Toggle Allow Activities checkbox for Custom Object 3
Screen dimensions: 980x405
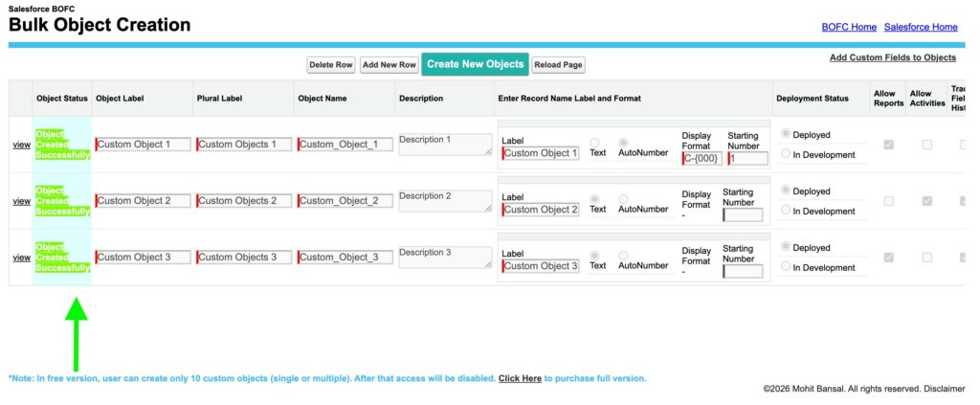coord(926,258)
